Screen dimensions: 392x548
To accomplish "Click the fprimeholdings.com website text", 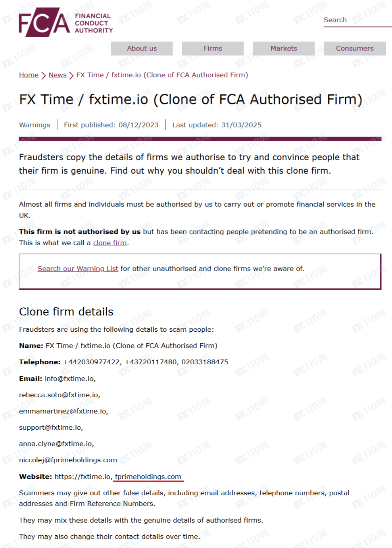I will [148, 477].
